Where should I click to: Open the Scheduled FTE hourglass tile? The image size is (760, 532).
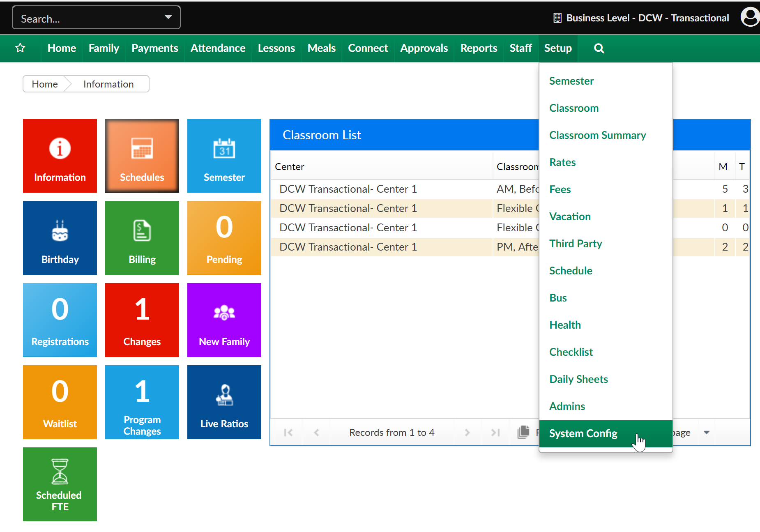point(60,484)
